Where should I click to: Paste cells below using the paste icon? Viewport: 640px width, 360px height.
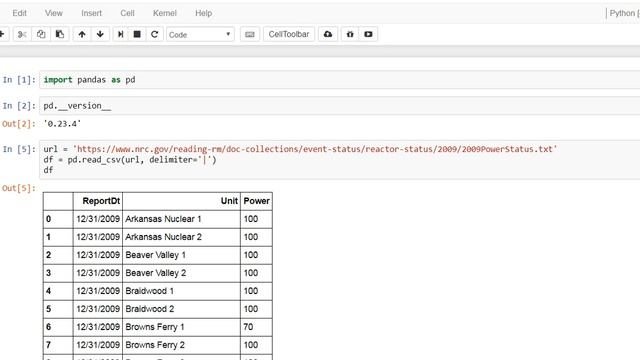pos(60,34)
